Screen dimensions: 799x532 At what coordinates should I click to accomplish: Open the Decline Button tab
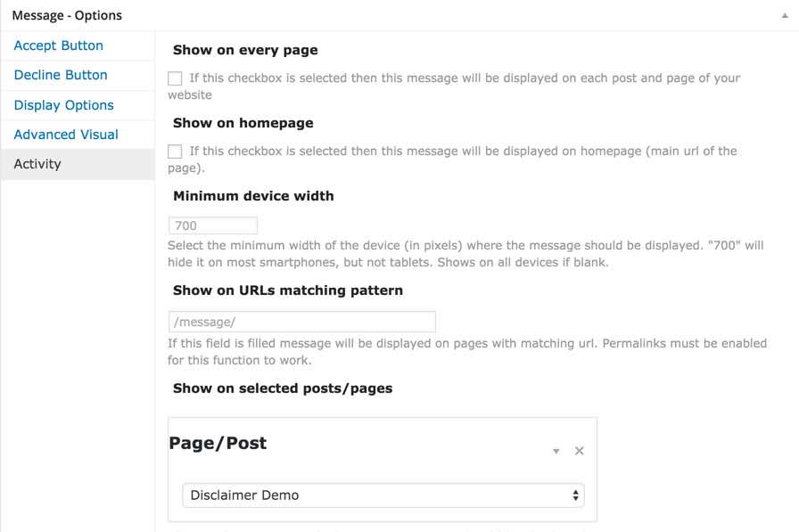click(60, 75)
